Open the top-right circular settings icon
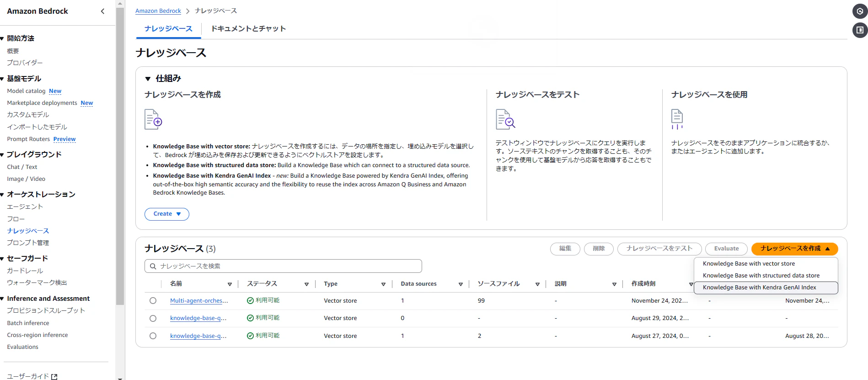868x380 pixels. [x=860, y=11]
